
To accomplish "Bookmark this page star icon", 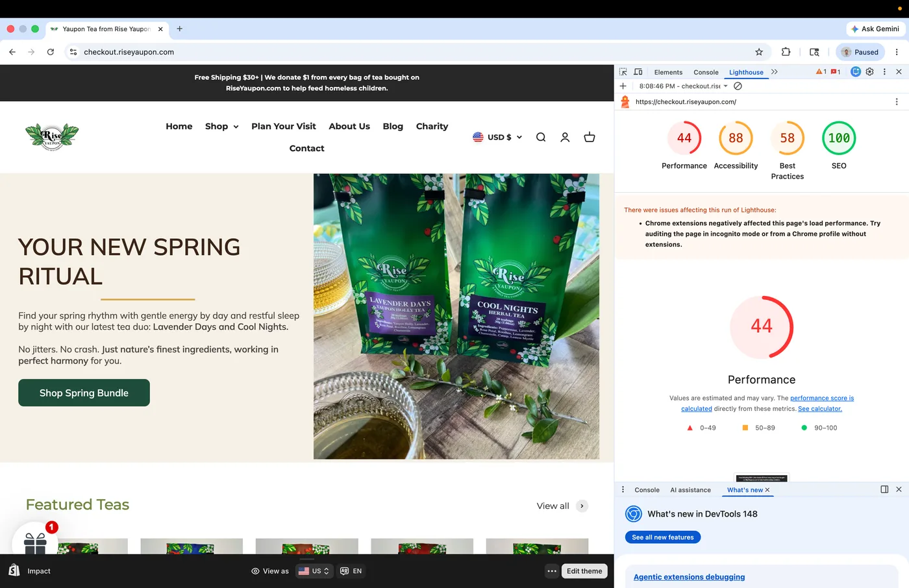I will pos(759,52).
